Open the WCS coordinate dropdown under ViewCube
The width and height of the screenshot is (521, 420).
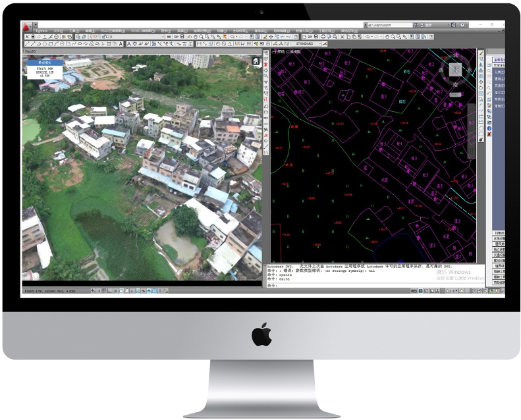[455, 95]
